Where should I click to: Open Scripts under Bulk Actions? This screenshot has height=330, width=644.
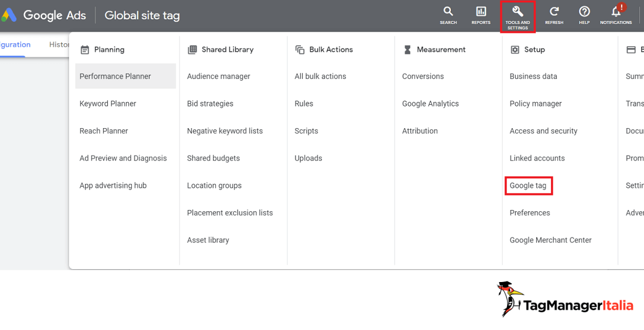click(x=306, y=131)
